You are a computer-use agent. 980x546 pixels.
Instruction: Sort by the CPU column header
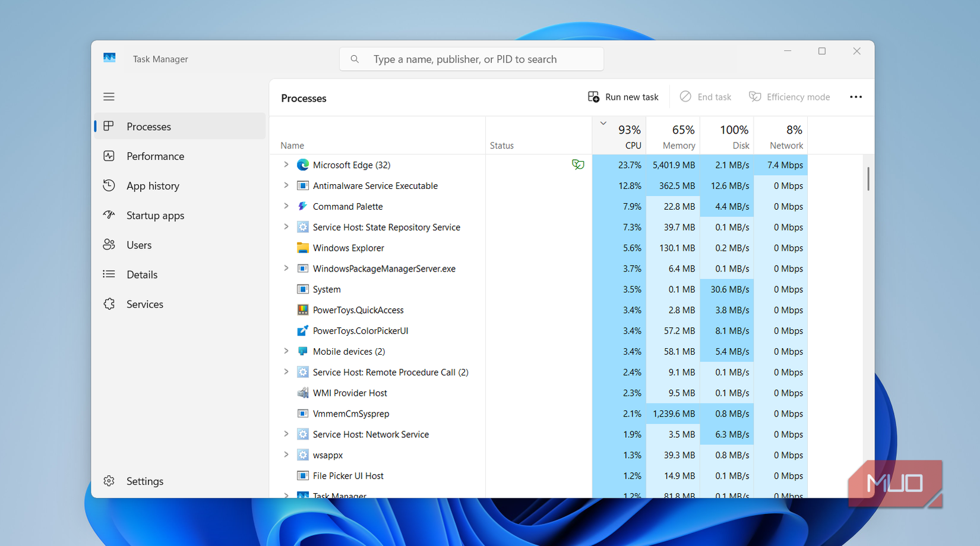pos(619,135)
